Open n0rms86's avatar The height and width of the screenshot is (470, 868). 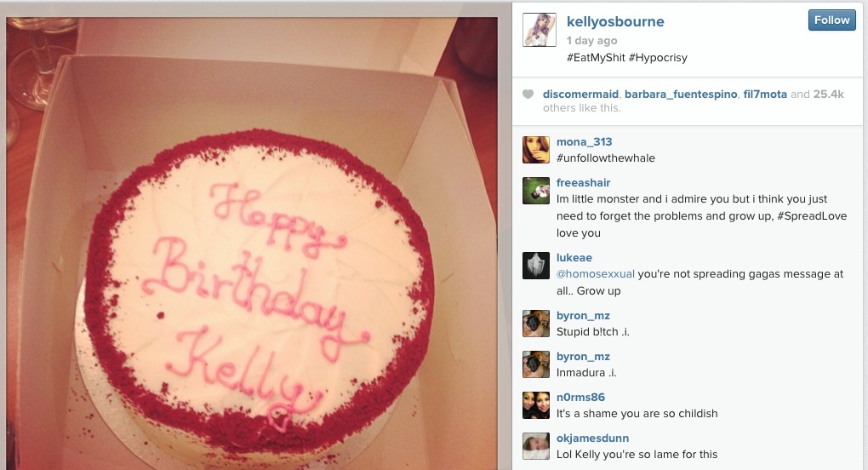click(536, 405)
